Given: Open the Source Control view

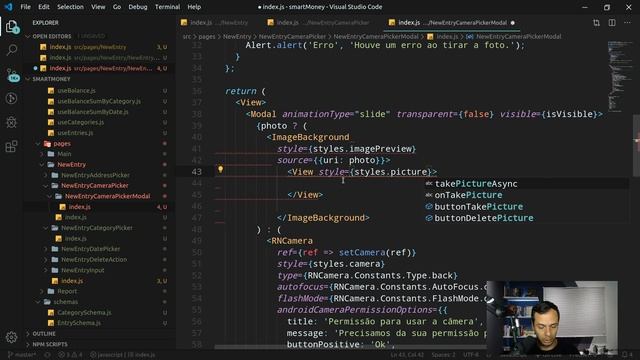Looking at the screenshot, I should pos(12,75).
